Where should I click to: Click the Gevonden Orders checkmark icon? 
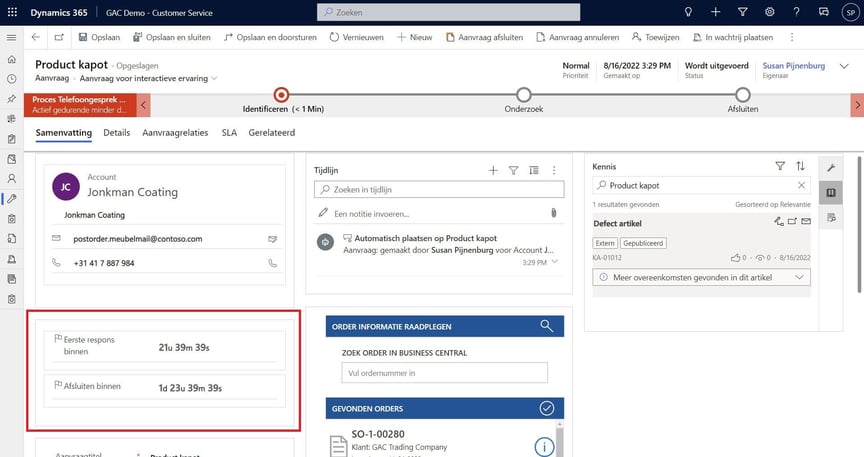pos(547,408)
